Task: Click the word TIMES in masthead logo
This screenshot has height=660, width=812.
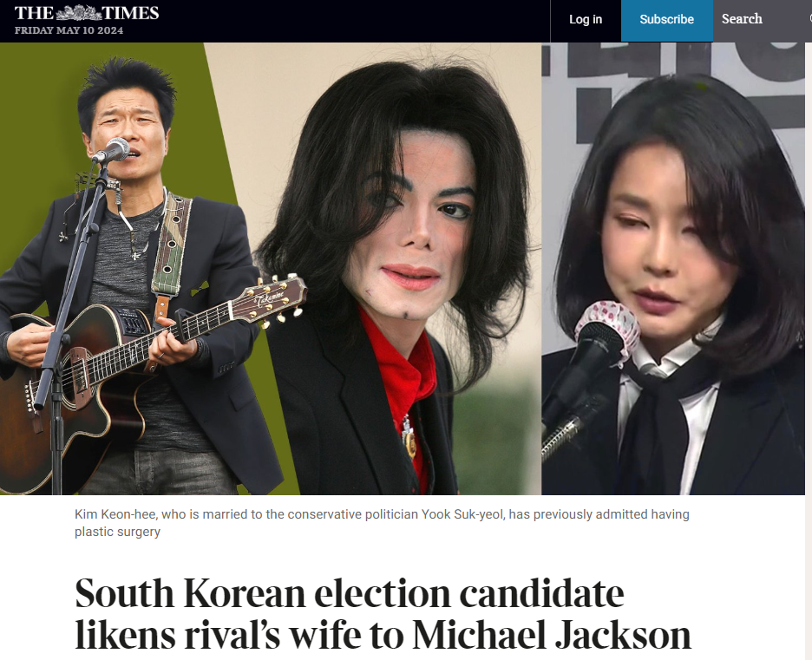Action: pos(130,12)
